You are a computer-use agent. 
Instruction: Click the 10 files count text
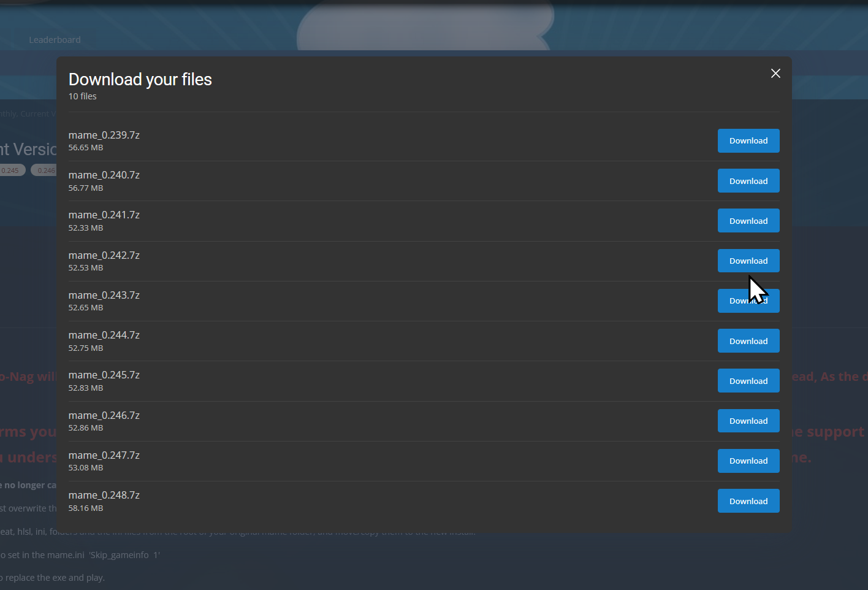click(x=83, y=96)
